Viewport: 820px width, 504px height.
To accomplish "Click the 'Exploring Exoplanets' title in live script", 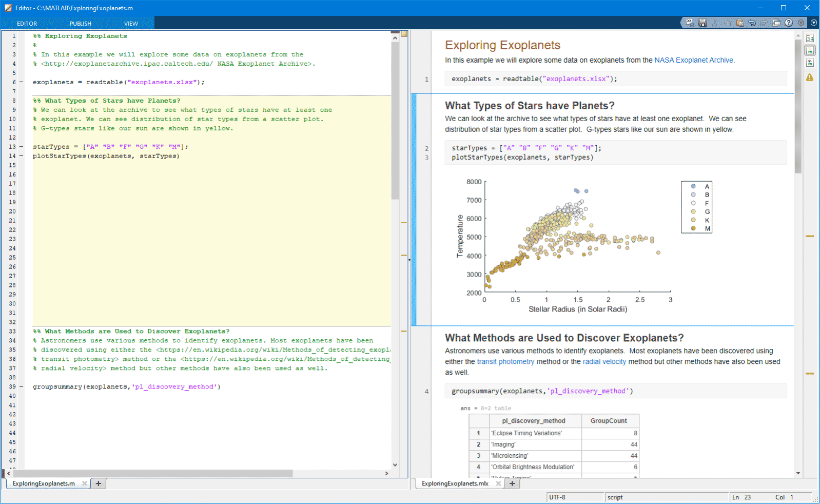I will (x=502, y=45).
